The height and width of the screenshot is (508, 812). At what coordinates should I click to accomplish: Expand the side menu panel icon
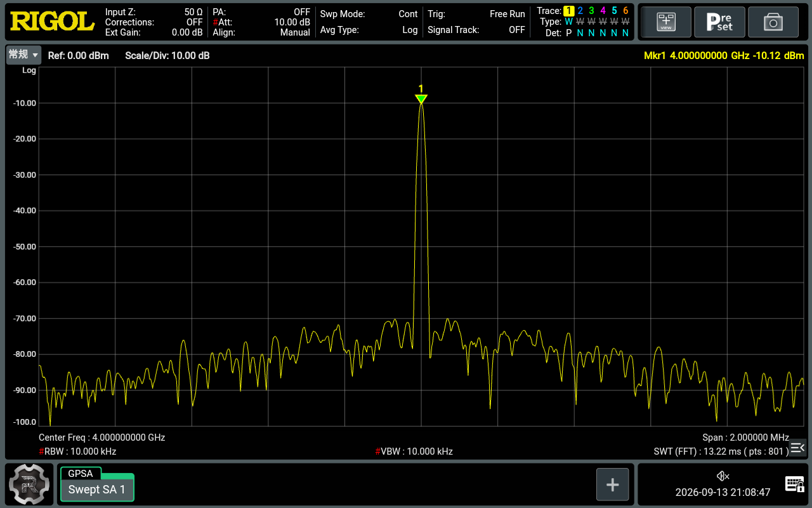pos(797,448)
